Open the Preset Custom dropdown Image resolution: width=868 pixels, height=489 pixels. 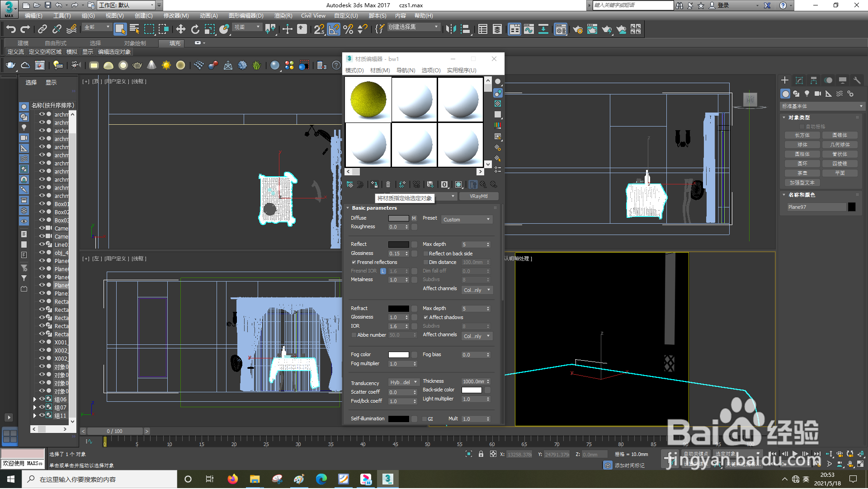(x=467, y=220)
